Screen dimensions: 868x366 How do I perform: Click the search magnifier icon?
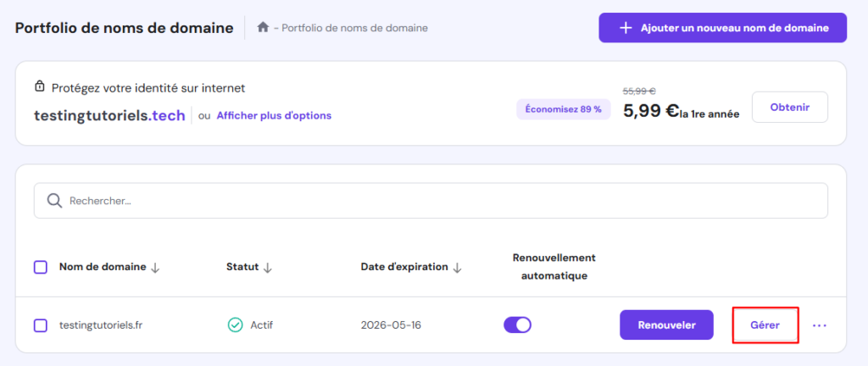point(54,201)
